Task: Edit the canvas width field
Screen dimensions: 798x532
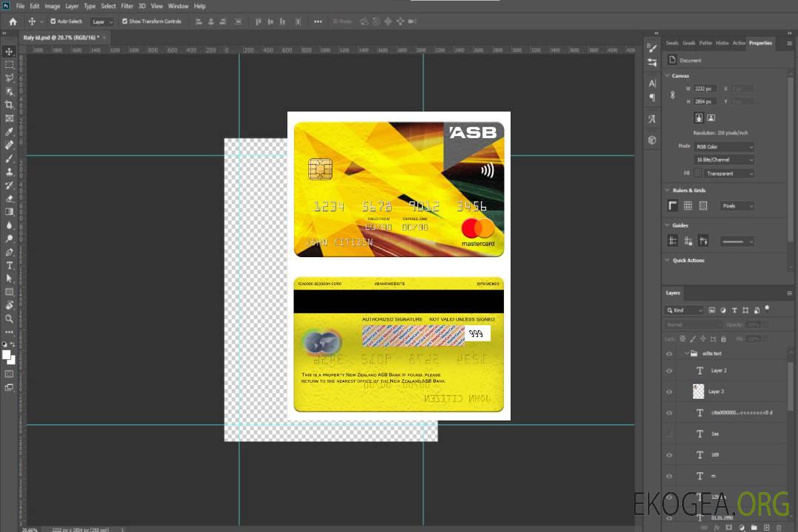Action: click(705, 89)
